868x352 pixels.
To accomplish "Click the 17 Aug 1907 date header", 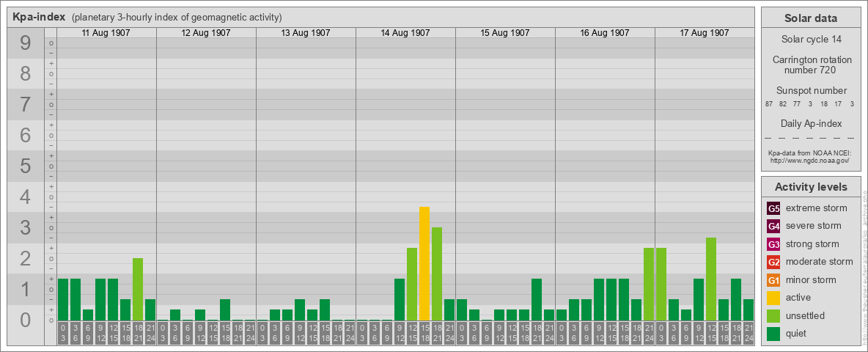I will [x=704, y=33].
